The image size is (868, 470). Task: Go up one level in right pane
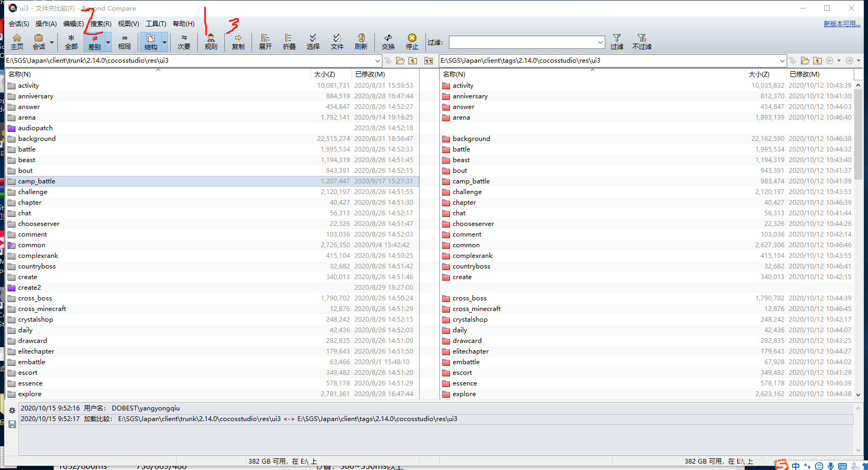(x=817, y=61)
